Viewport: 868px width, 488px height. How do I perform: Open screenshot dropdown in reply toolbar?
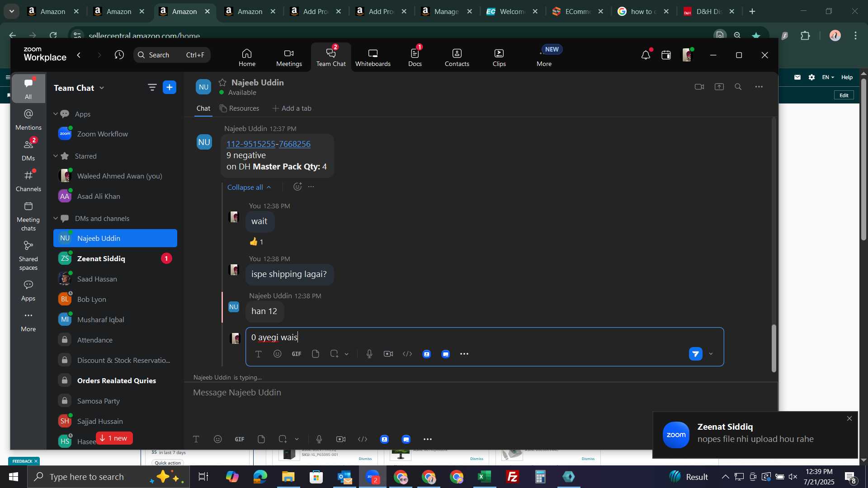347,354
